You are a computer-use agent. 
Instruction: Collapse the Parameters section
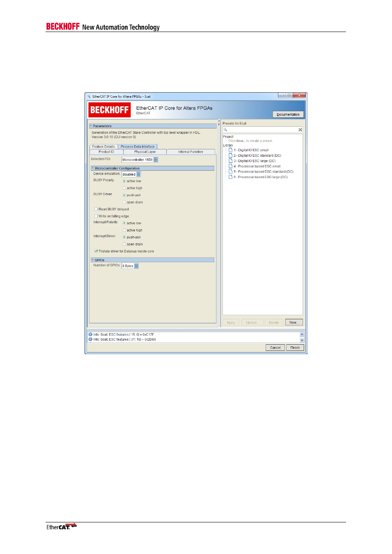[x=91, y=126]
